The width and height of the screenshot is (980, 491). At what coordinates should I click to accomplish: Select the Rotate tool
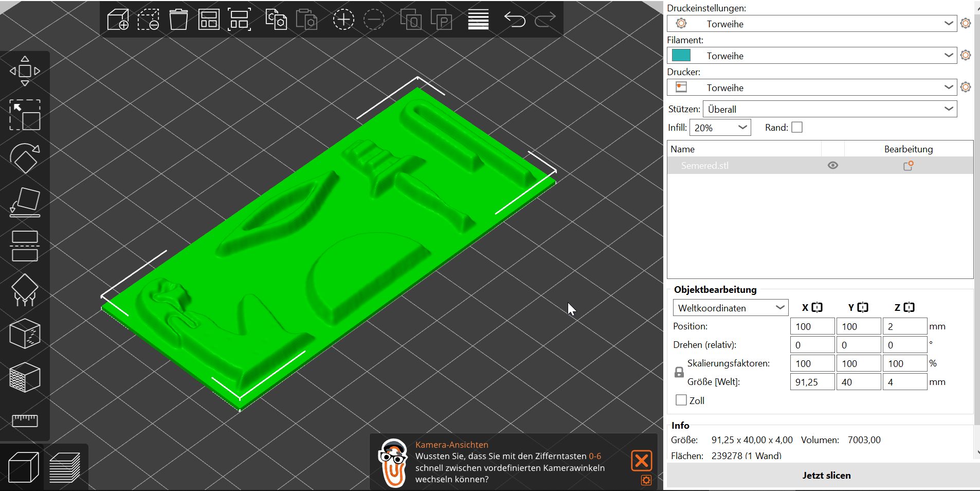click(25, 158)
